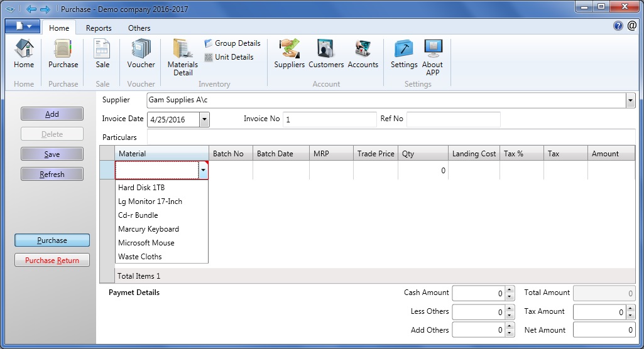The image size is (644, 349).
Task: Click the Ref No field
Action: 454,119
